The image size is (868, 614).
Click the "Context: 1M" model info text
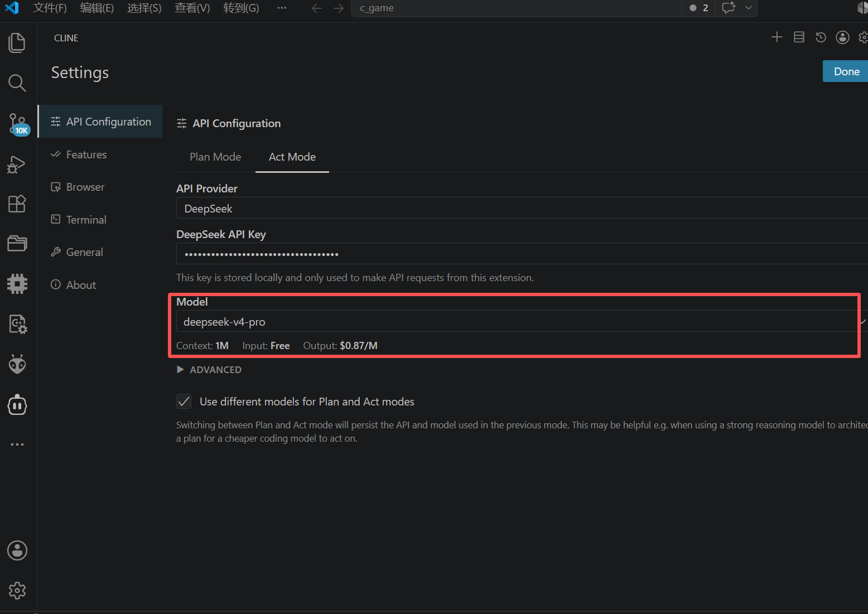pos(202,346)
